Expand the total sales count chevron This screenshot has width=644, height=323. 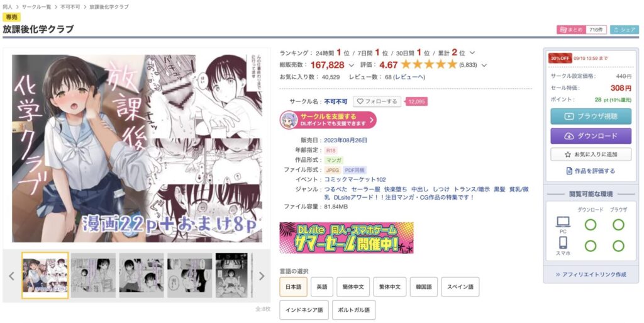tap(351, 65)
